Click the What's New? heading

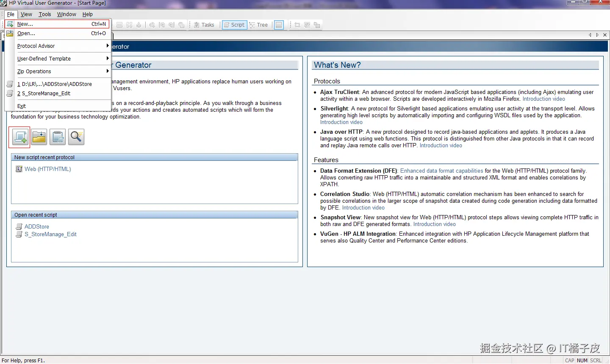coord(337,65)
